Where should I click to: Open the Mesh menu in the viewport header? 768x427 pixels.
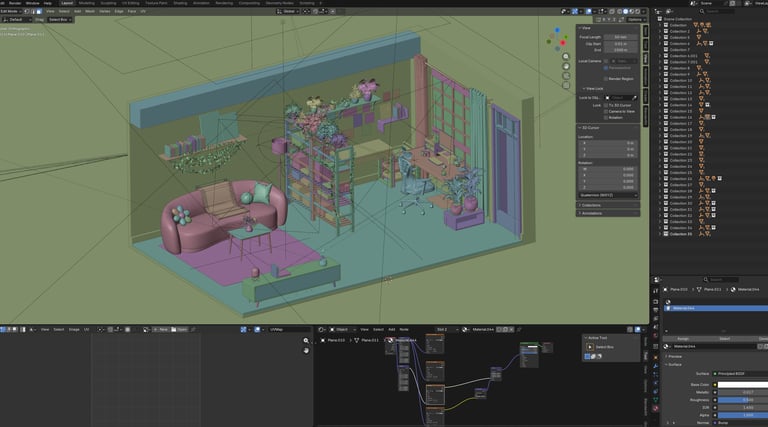click(90, 11)
